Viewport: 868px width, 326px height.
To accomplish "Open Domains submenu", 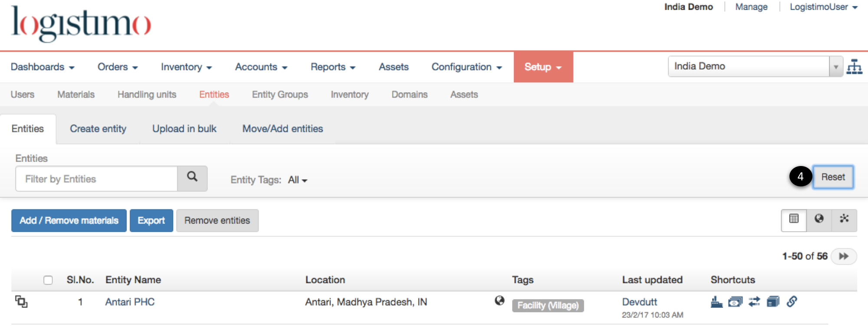I will [x=410, y=95].
